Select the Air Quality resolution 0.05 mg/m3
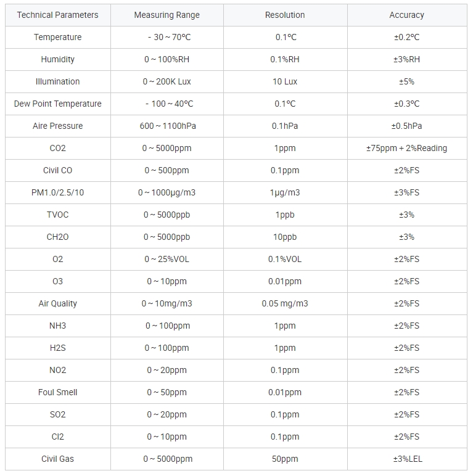The height and width of the screenshot is (476, 473). pos(285,303)
